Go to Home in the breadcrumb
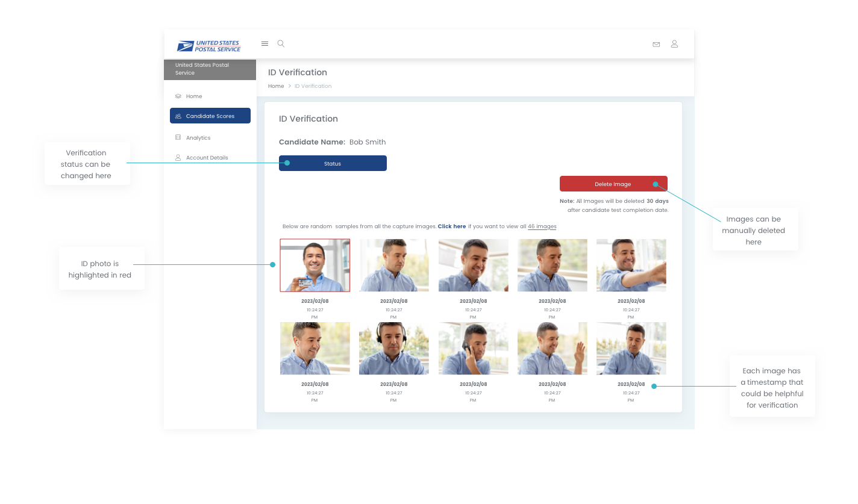 pos(276,86)
